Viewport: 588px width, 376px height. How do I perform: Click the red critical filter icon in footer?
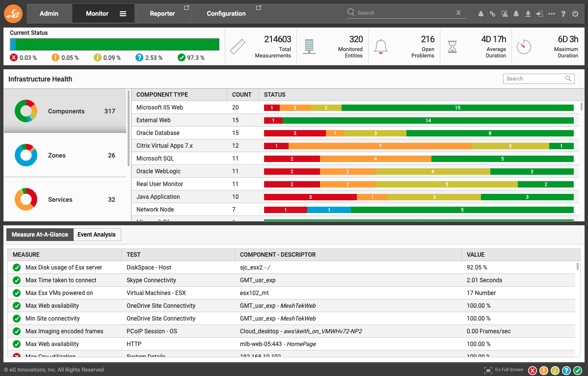tap(532, 371)
